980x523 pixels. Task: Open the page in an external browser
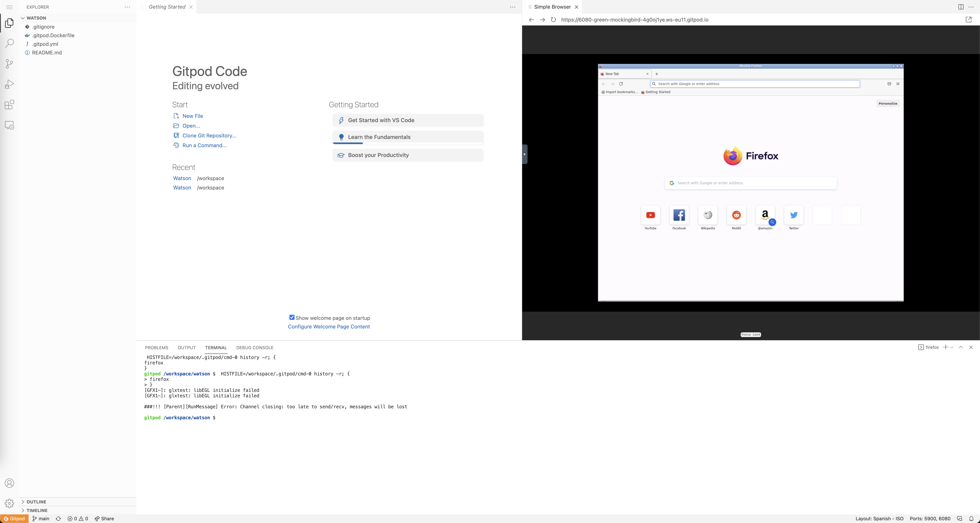968,19
